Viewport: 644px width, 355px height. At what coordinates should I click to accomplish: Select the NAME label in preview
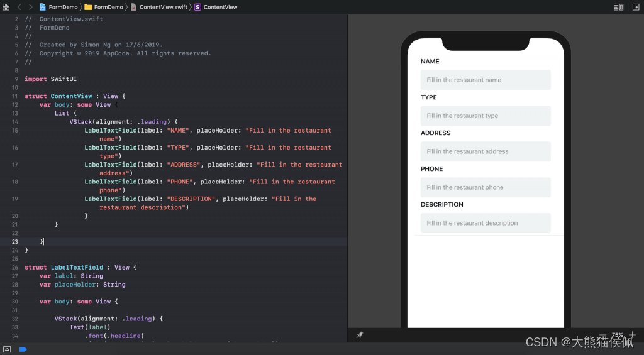click(430, 62)
